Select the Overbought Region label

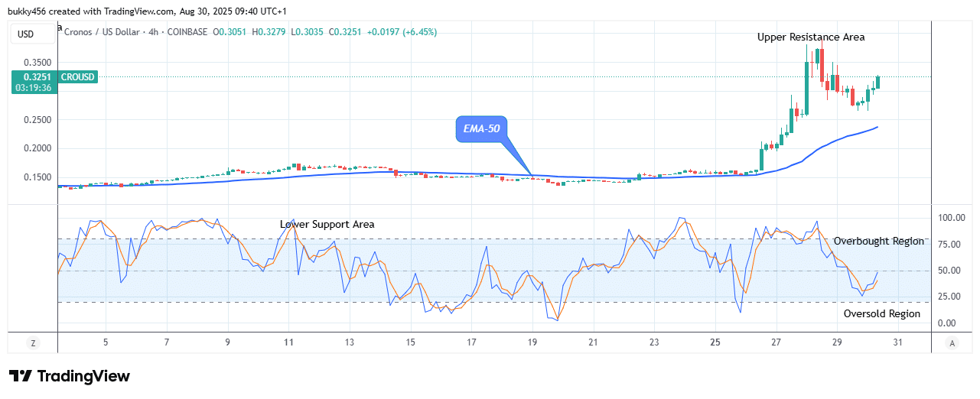coord(879,241)
